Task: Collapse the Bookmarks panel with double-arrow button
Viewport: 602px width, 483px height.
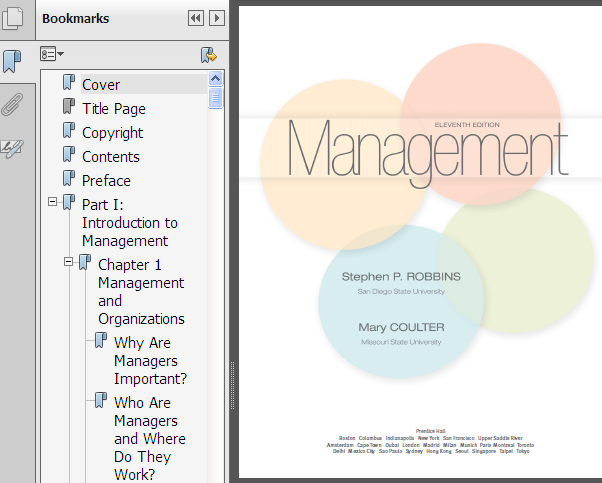Action: [x=196, y=18]
